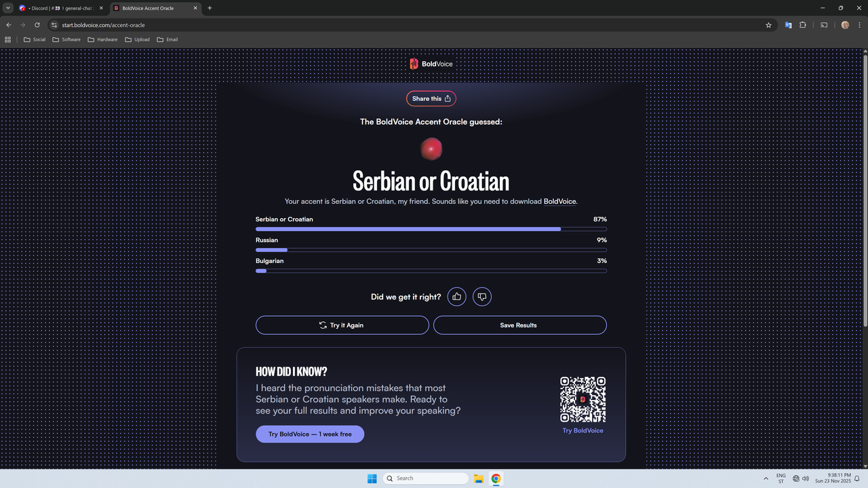Open a new browser tab
Image resolution: width=868 pixels, height=488 pixels.
[210, 8]
